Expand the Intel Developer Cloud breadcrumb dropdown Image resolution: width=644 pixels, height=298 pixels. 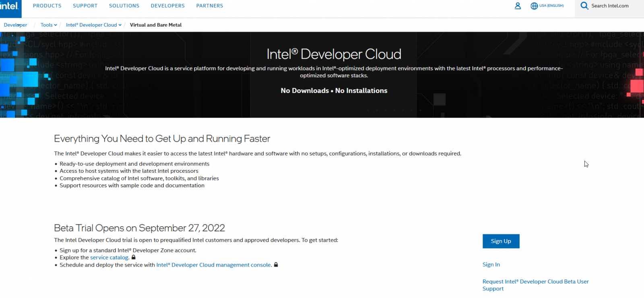[120, 25]
